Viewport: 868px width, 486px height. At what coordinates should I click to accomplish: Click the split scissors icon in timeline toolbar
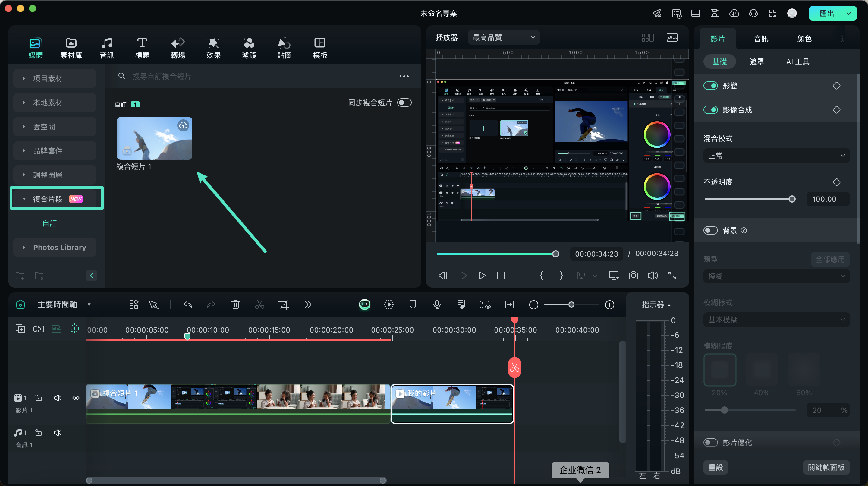(x=259, y=305)
